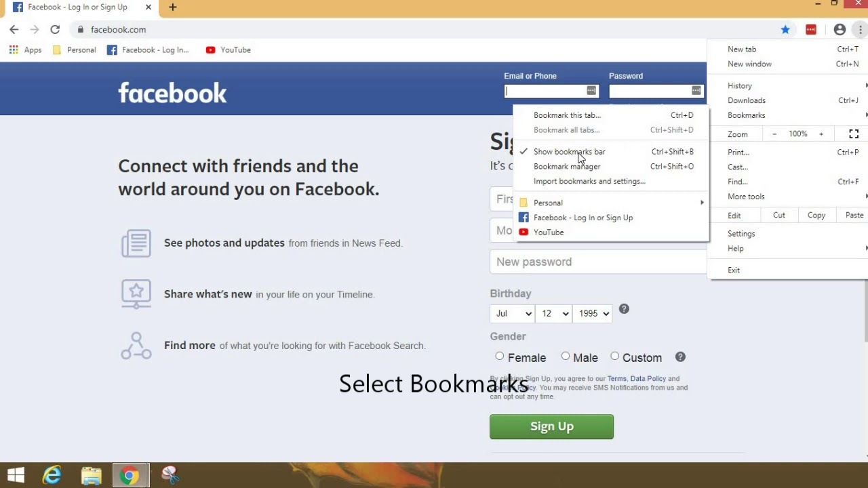The height and width of the screenshot is (488, 868).
Task: Click the red extension icon in toolbar
Action: click(x=811, y=29)
